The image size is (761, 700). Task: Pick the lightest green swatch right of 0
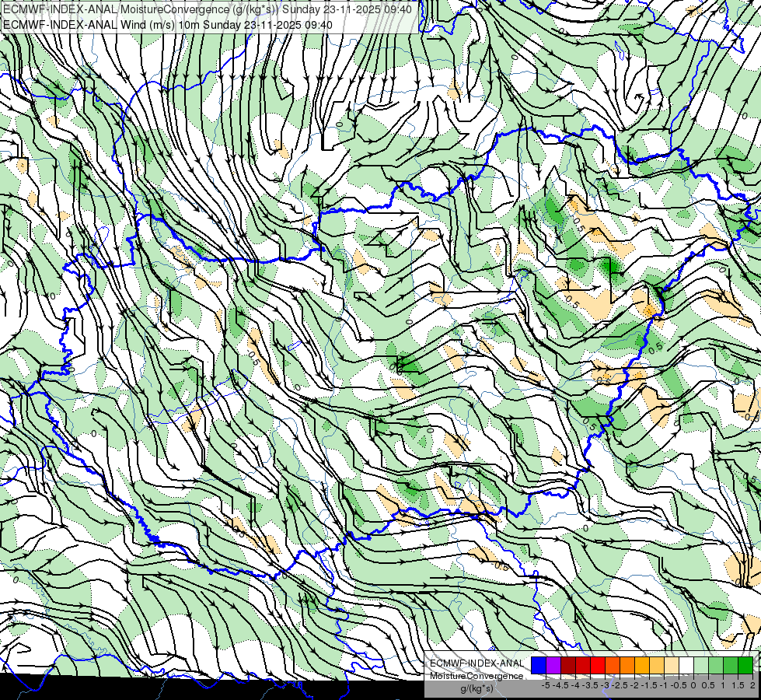(701, 665)
